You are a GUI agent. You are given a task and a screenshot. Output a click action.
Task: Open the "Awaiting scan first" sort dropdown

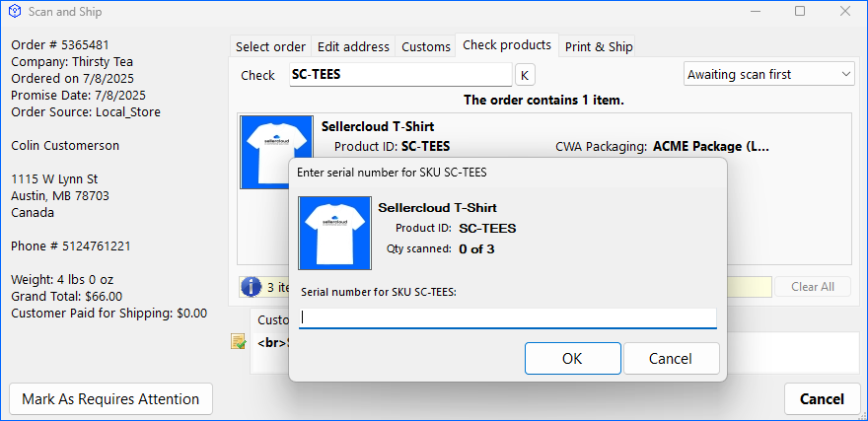coord(769,74)
